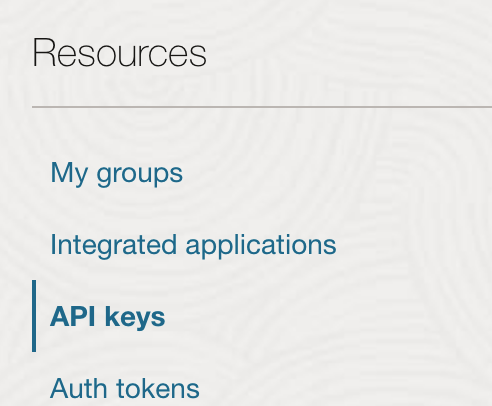Click the divider line under Resources
This screenshot has height=406, width=492.
262,107
